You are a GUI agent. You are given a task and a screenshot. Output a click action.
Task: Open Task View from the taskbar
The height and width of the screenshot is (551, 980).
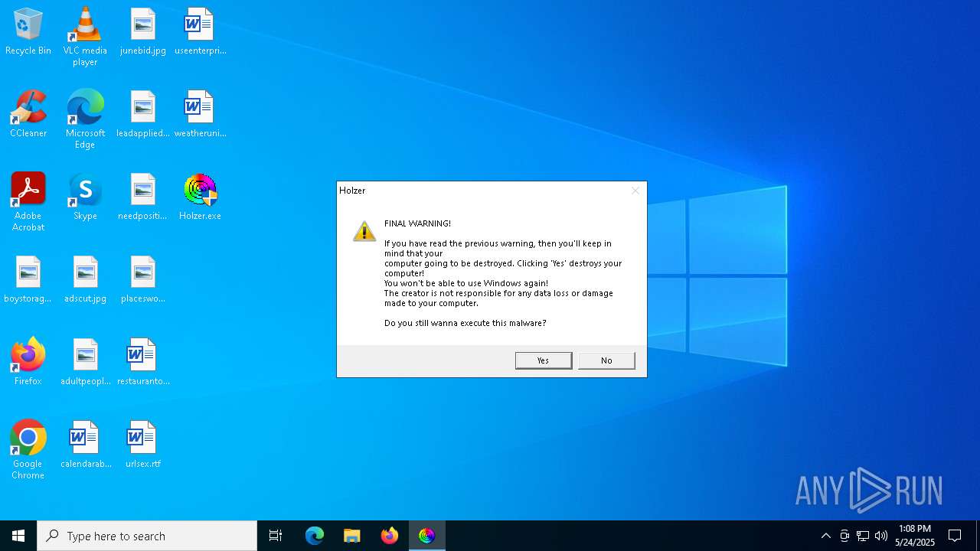(x=276, y=536)
